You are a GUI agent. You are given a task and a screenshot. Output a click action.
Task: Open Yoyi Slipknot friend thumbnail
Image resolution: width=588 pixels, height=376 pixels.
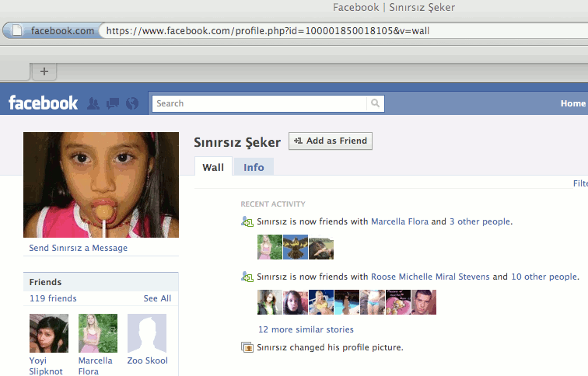coord(49,333)
